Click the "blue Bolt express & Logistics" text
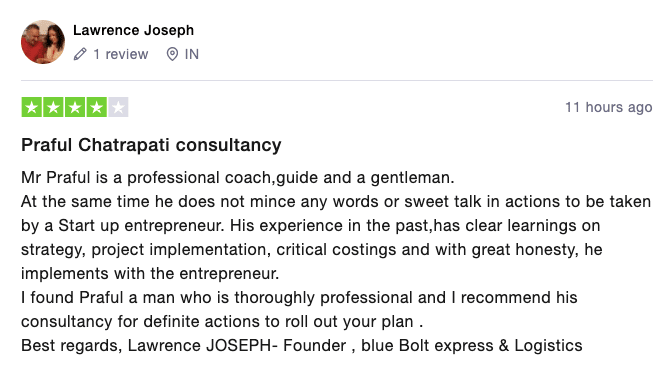The height and width of the screenshot is (371, 671). click(x=472, y=345)
